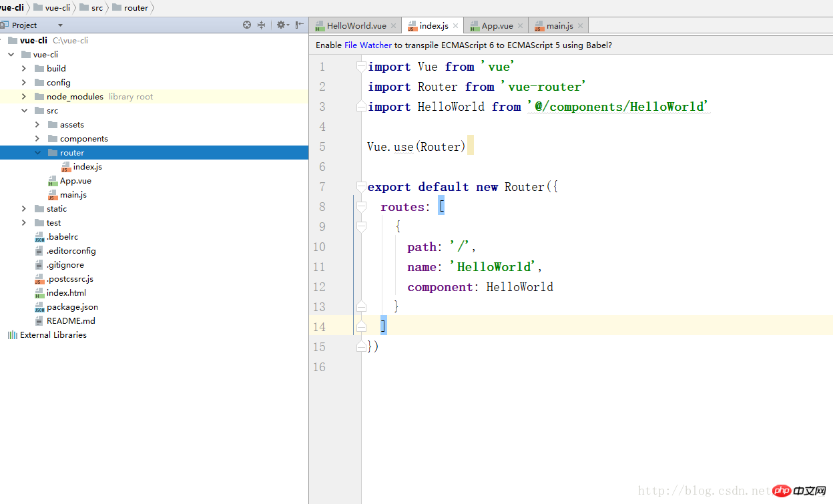
Task: Select the router folder row
Action: click(154, 153)
